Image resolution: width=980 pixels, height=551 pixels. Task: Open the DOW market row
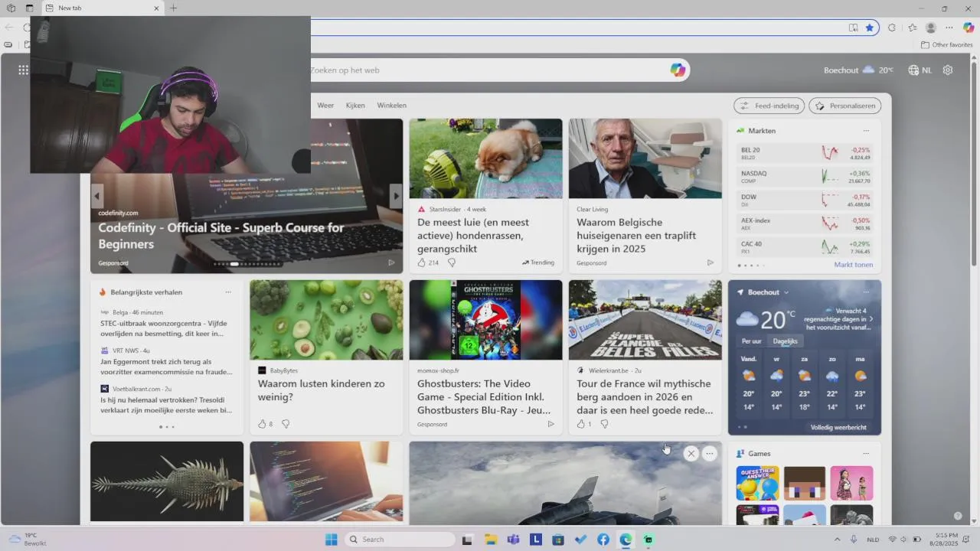pos(805,201)
